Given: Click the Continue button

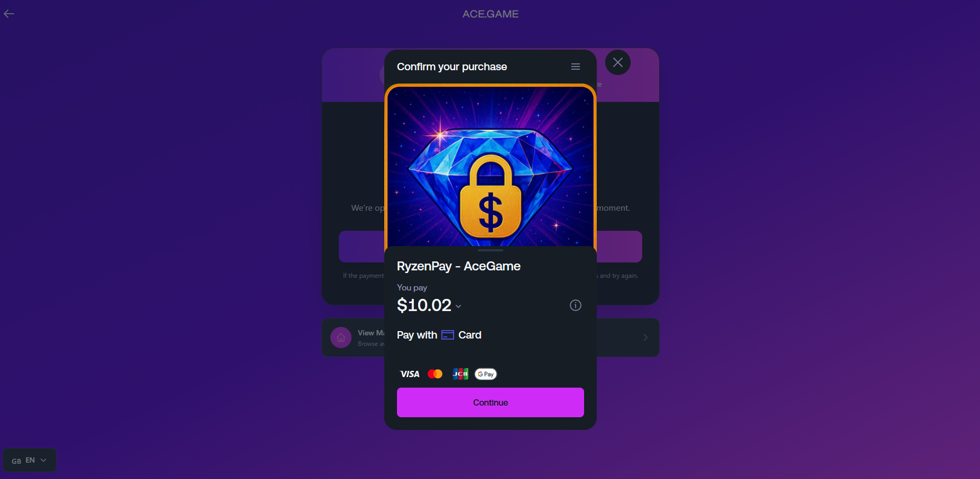Looking at the screenshot, I should [x=491, y=402].
